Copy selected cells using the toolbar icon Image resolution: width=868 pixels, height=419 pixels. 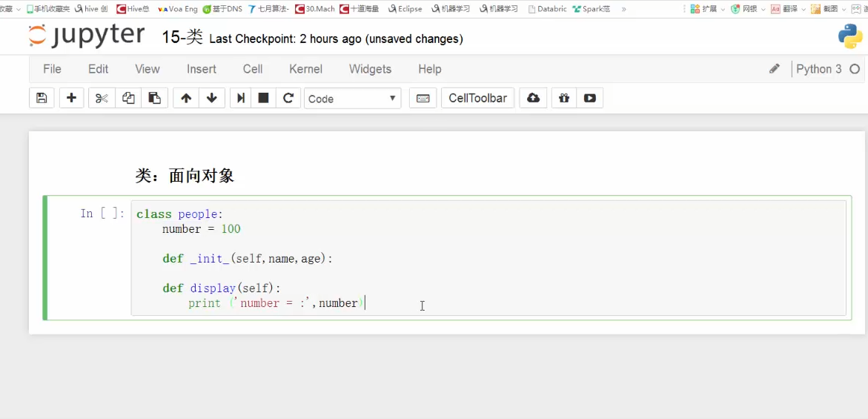pos(128,98)
